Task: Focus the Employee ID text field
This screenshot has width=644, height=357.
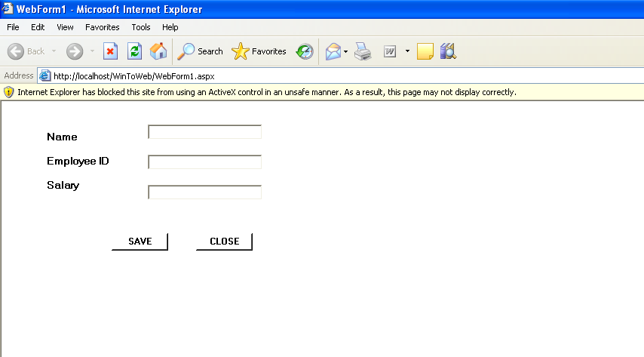Action: 204,162
